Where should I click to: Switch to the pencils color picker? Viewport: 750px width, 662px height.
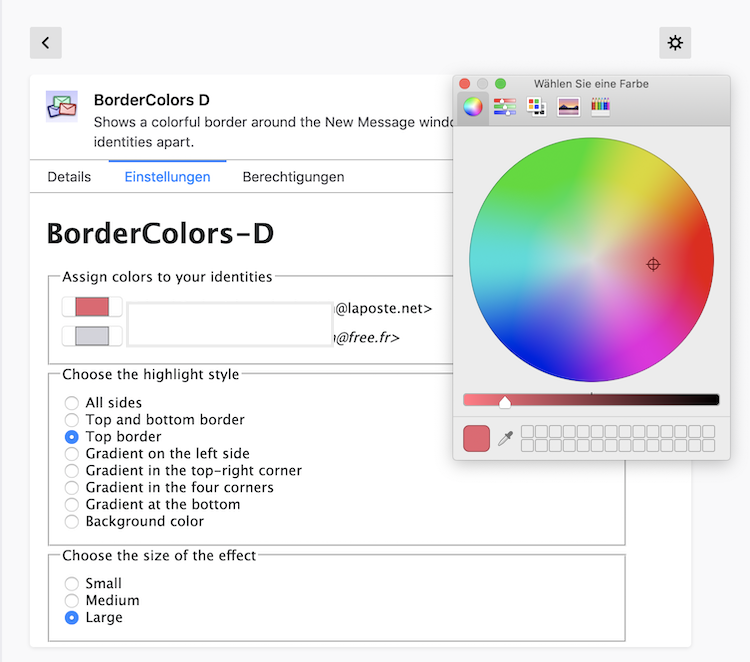[x=601, y=107]
